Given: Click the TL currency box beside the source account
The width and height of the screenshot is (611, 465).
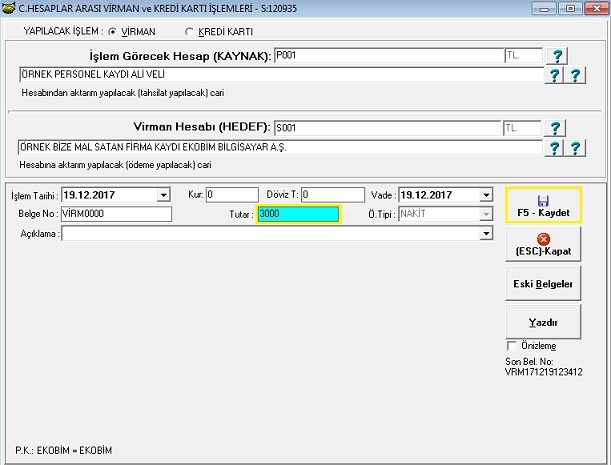Looking at the screenshot, I should (x=523, y=56).
